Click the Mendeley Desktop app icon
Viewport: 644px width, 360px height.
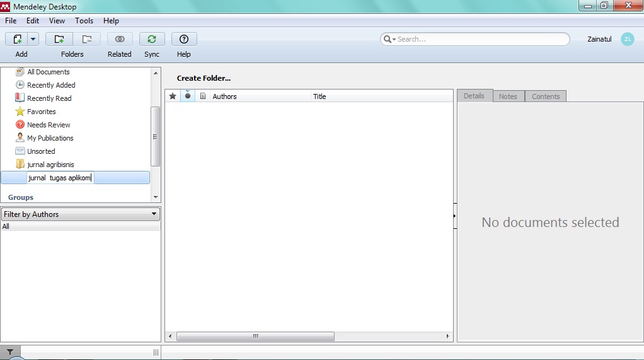[5, 6]
